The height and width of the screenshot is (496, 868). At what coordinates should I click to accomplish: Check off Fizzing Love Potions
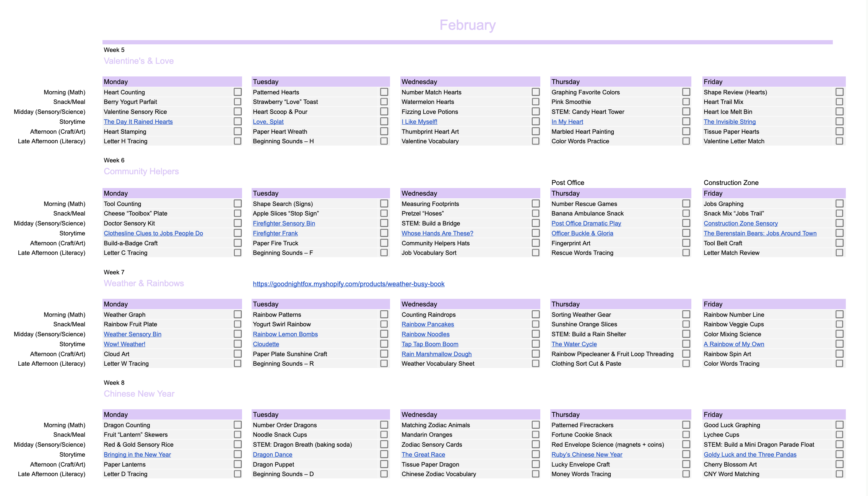tap(535, 112)
